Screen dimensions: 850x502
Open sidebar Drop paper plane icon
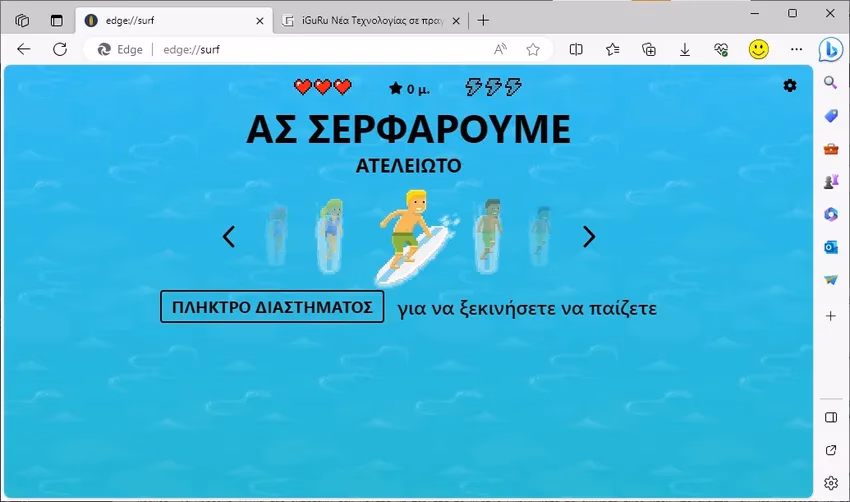[x=830, y=280]
